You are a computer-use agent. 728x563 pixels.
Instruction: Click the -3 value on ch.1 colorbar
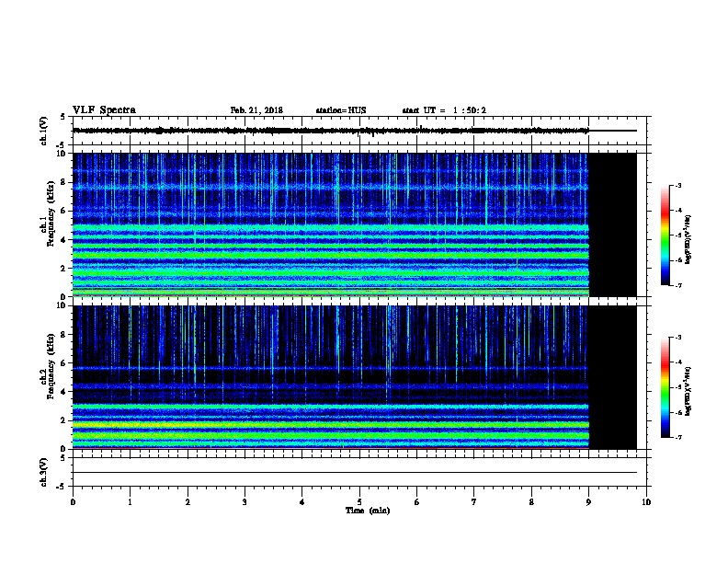[677, 185]
